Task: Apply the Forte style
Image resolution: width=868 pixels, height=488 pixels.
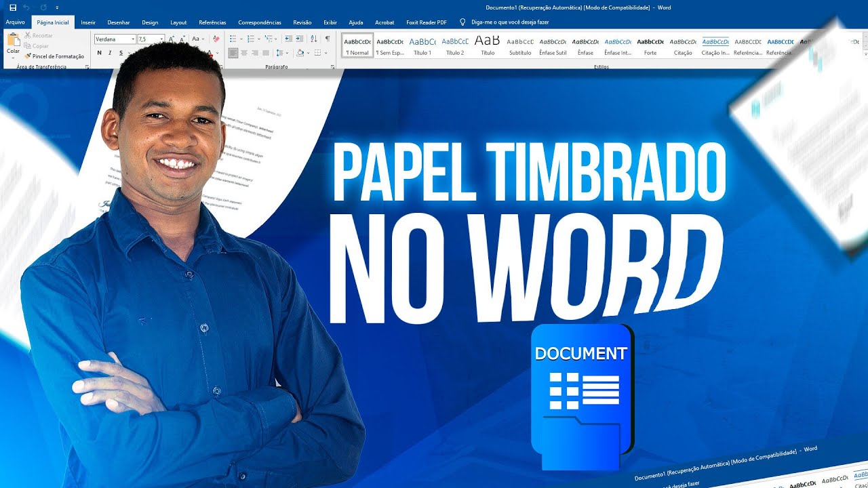Action: point(650,45)
